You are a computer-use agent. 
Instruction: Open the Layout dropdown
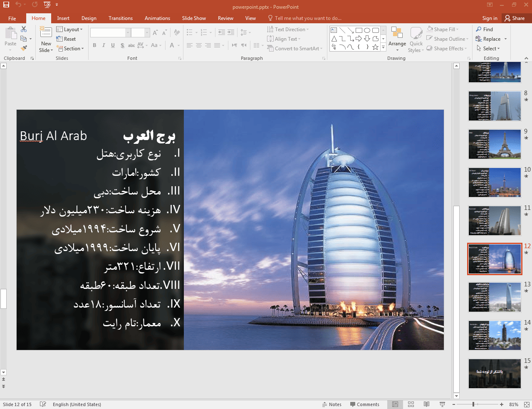(x=69, y=30)
